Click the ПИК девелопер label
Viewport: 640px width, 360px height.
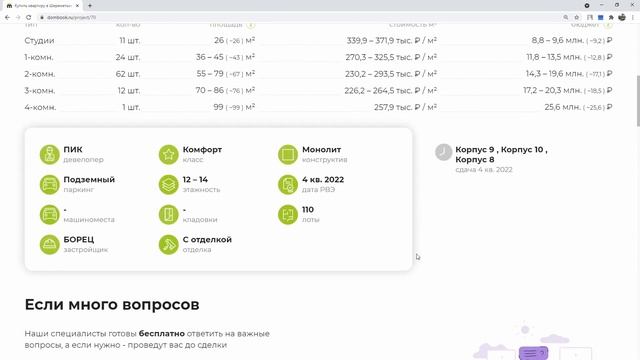coord(83,154)
